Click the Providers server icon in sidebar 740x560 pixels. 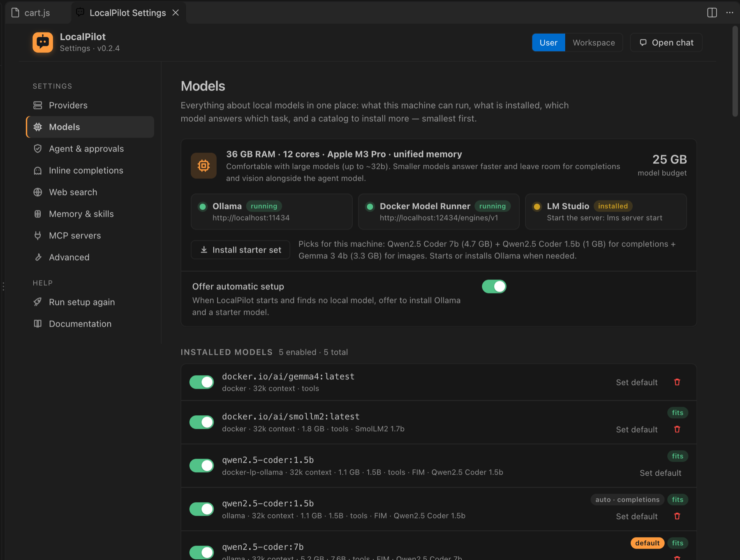(38, 105)
